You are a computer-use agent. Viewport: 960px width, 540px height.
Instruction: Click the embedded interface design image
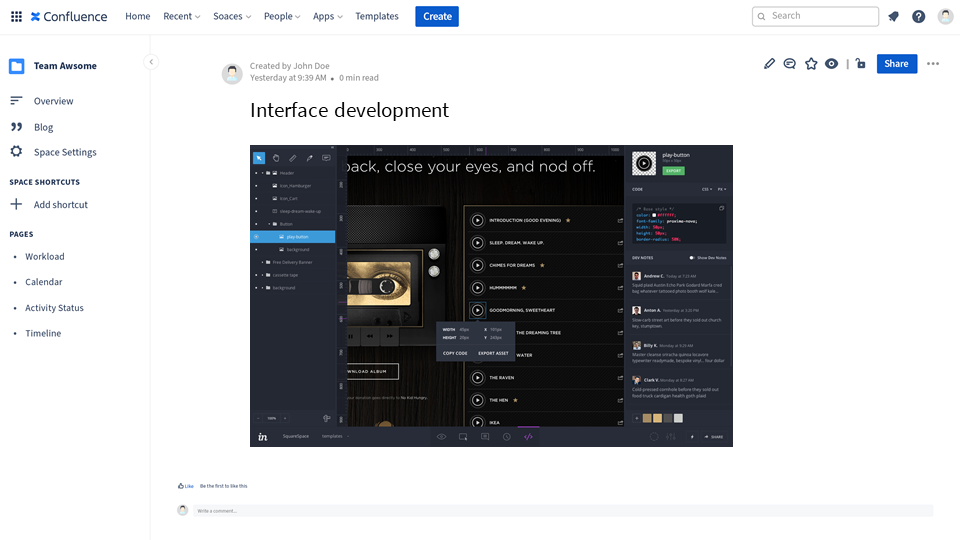[491, 296]
